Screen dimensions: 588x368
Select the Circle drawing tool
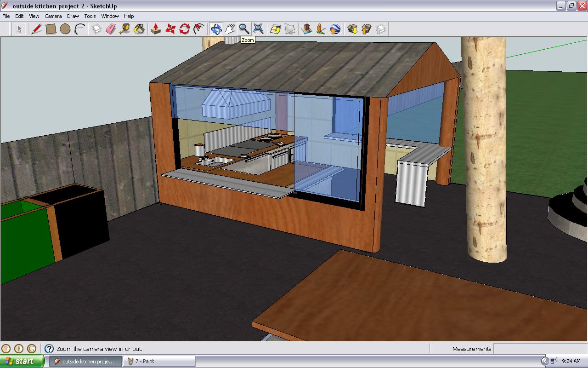(65, 29)
